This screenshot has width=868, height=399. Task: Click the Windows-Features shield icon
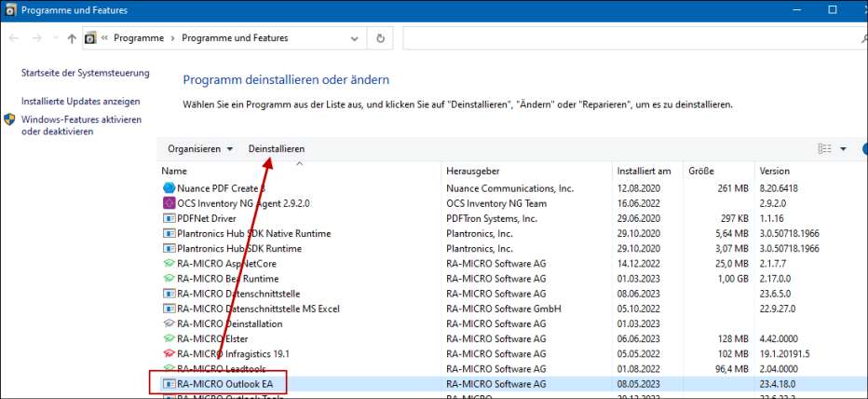[x=10, y=120]
